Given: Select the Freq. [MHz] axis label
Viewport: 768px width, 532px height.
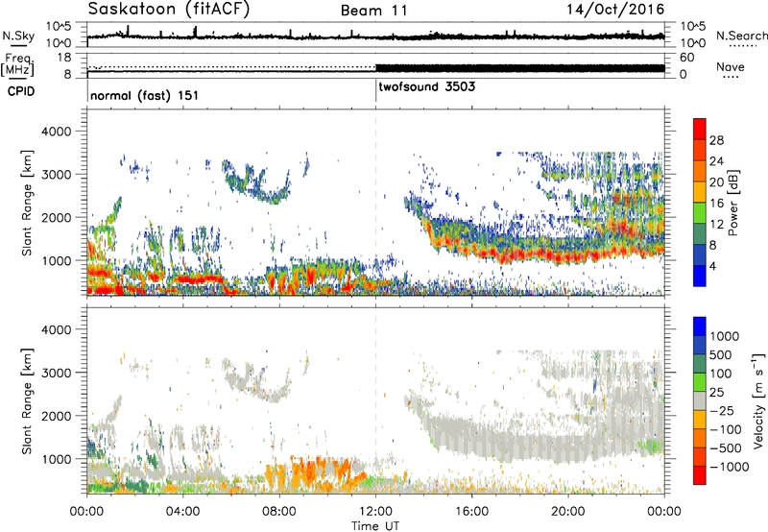Looking at the screenshot, I should [x=18, y=65].
